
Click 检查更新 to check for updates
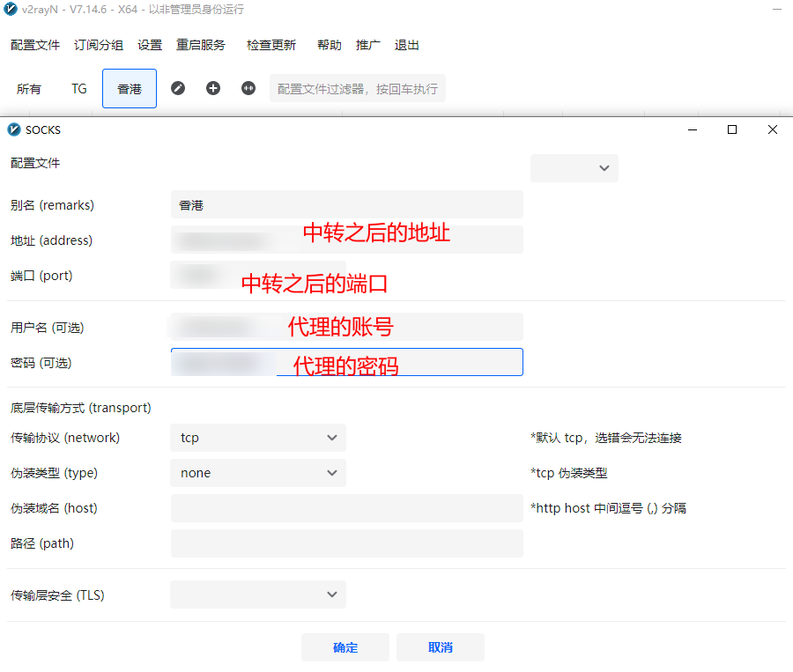pos(271,45)
